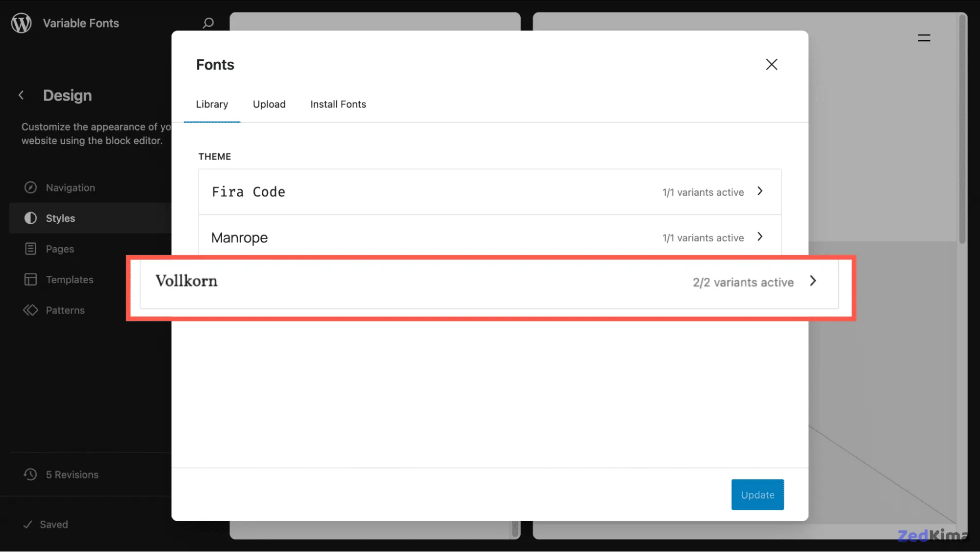
Task: Click the Templates layout icon
Action: pyautogui.click(x=30, y=280)
